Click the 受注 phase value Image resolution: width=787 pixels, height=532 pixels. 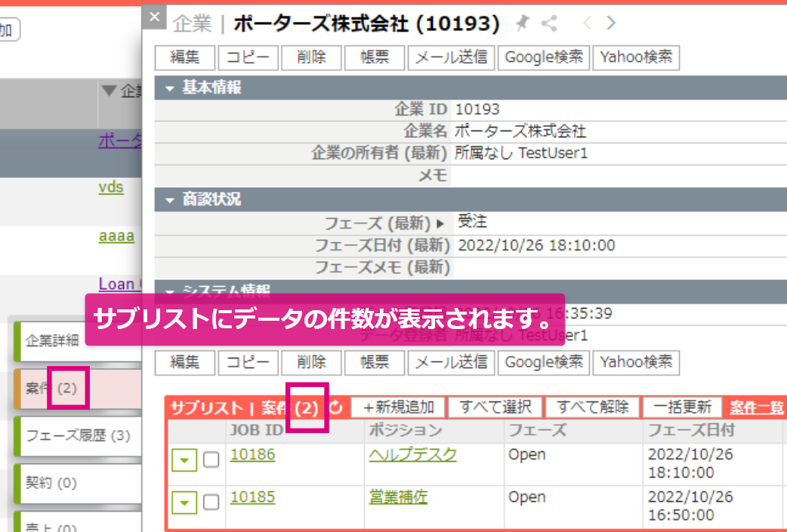coord(472,222)
